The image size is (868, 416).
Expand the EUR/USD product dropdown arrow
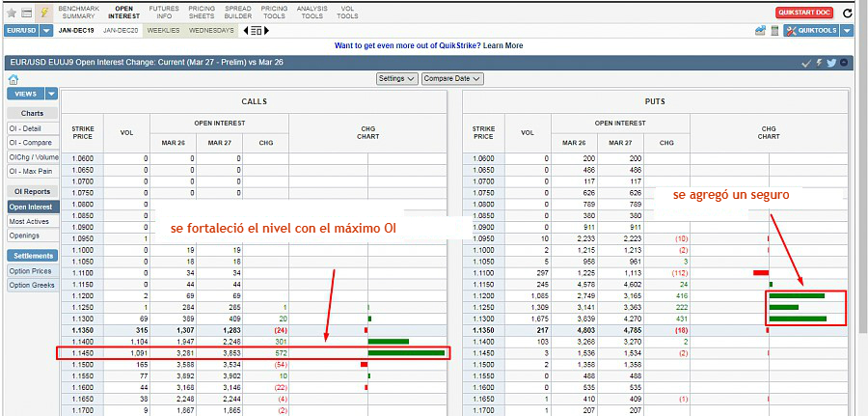[x=45, y=31]
